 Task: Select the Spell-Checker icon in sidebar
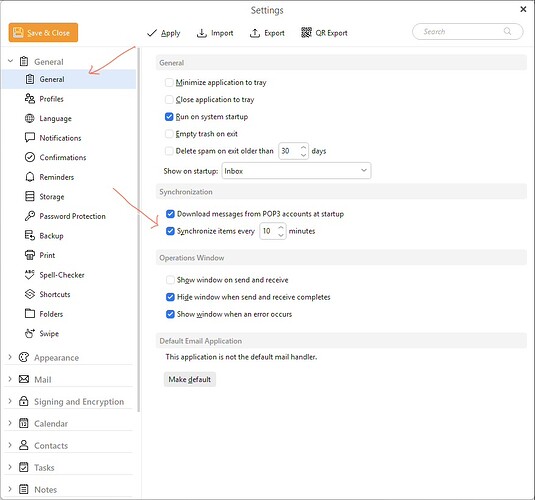(x=30, y=275)
